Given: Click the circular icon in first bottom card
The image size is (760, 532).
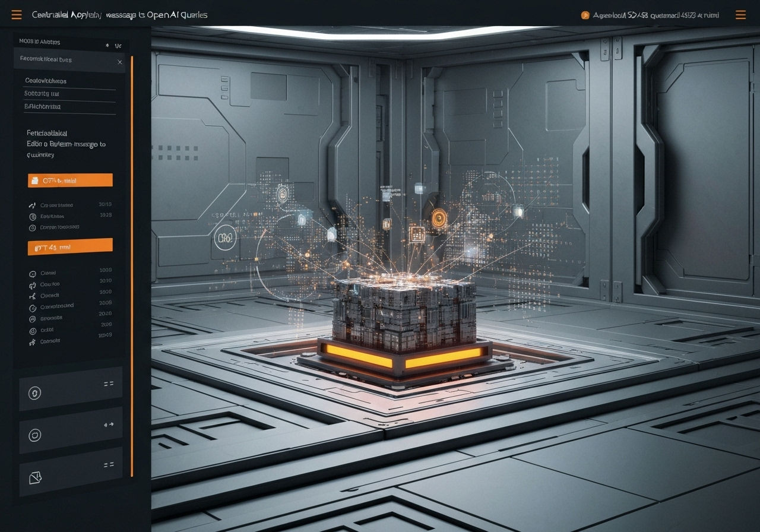Looking at the screenshot, I should pyautogui.click(x=35, y=392).
